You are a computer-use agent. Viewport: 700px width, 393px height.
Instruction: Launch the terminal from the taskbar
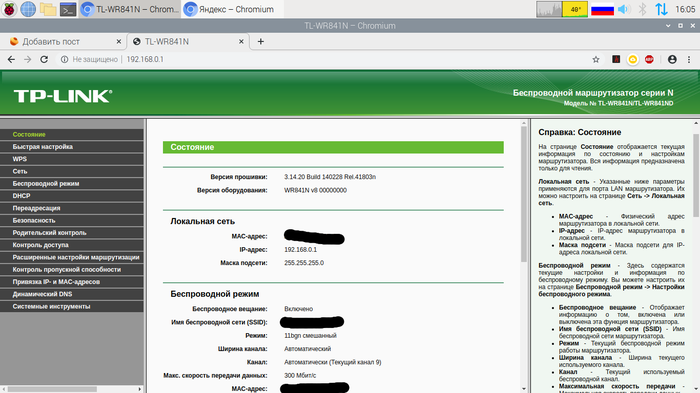pos(68,9)
